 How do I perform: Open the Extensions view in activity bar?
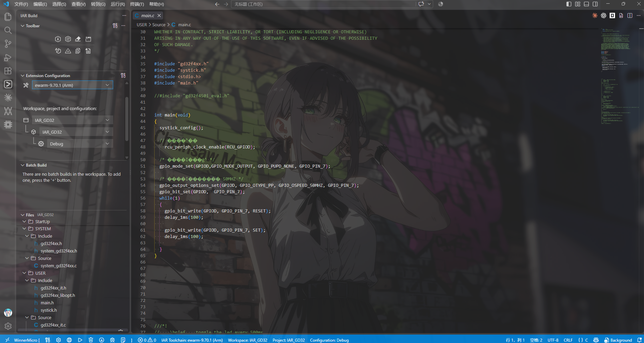click(x=8, y=71)
